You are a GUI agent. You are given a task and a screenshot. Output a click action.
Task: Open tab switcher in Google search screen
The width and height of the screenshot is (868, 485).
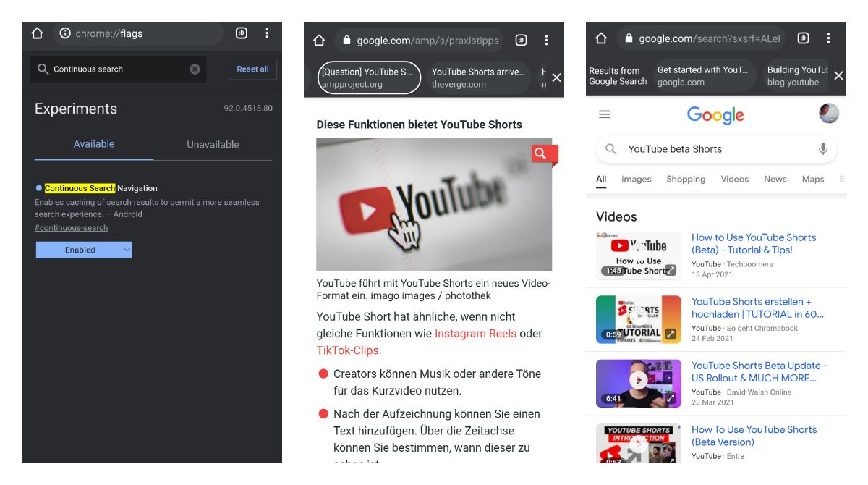point(803,38)
